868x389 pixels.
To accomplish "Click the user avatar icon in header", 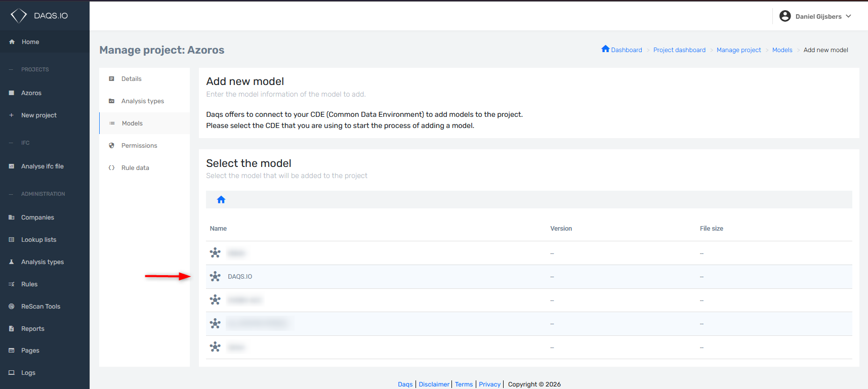I will (x=785, y=16).
